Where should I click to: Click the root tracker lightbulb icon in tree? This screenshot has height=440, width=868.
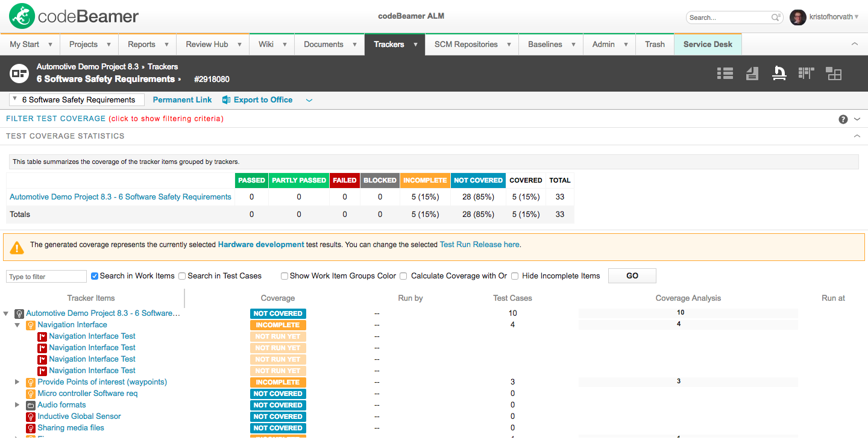[x=19, y=313]
